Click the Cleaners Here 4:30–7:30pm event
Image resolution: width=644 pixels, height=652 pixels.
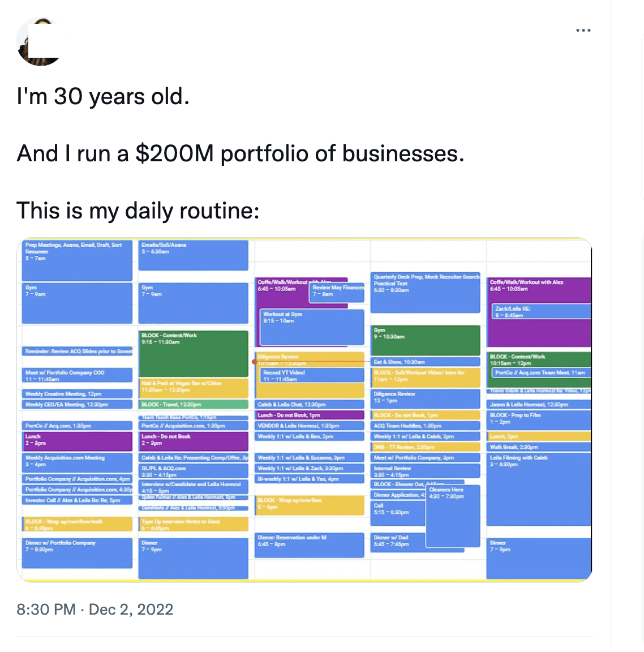pyautogui.click(x=453, y=516)
